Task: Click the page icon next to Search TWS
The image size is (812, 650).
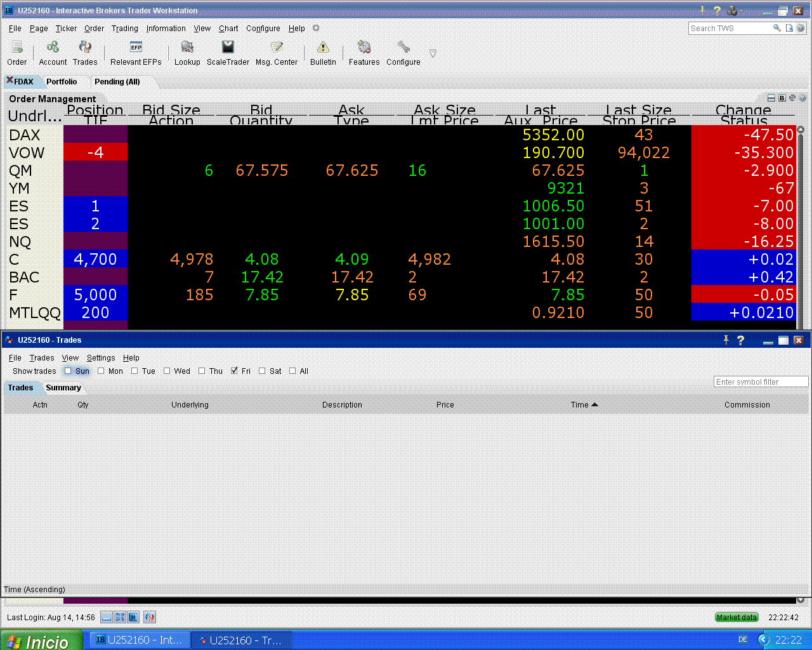Action: (x=789, y=28)
